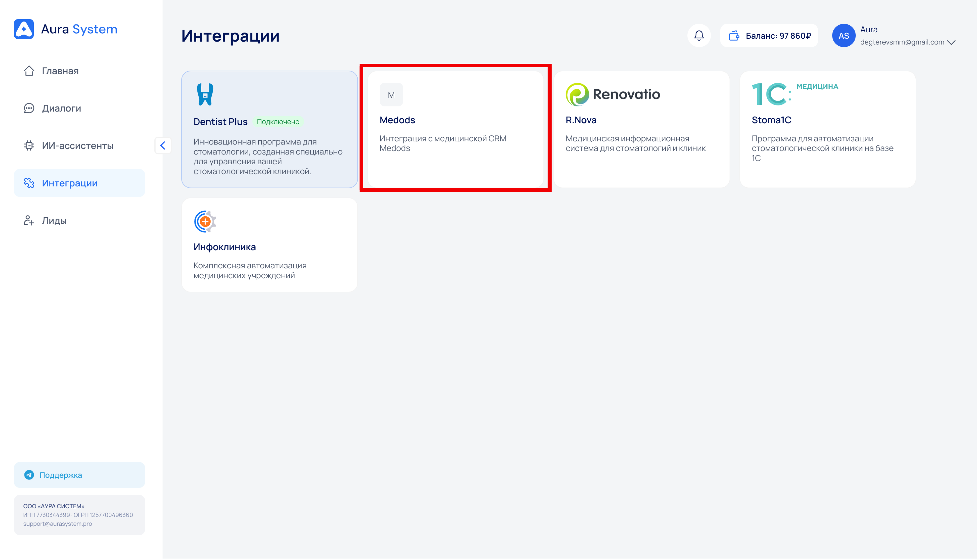
Task: Open the Лиды section
Action: tap(54, 220)
